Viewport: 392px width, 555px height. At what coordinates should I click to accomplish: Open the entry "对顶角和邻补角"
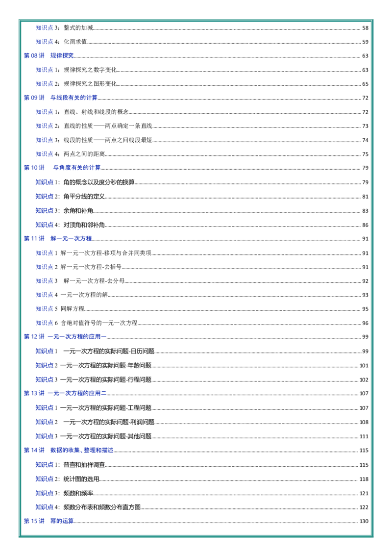202,225
